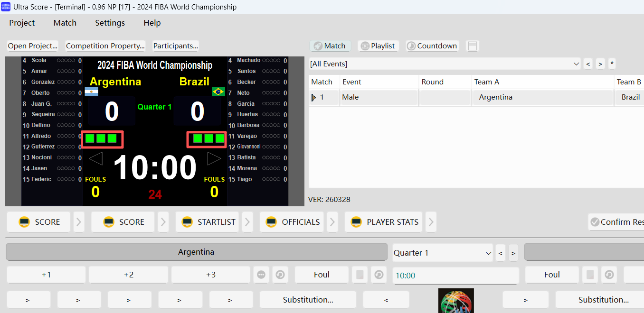The width and height of the screenshot is (644, 313).
Task: Click the PLAYER STATS display button
Action: coord(384,222)
